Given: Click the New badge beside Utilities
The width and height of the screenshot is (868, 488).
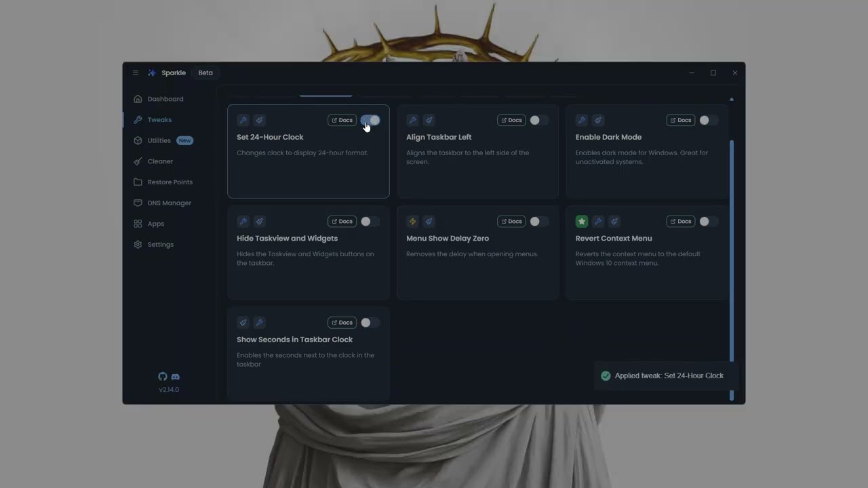Looking at the screenshot, I should 184,140.
